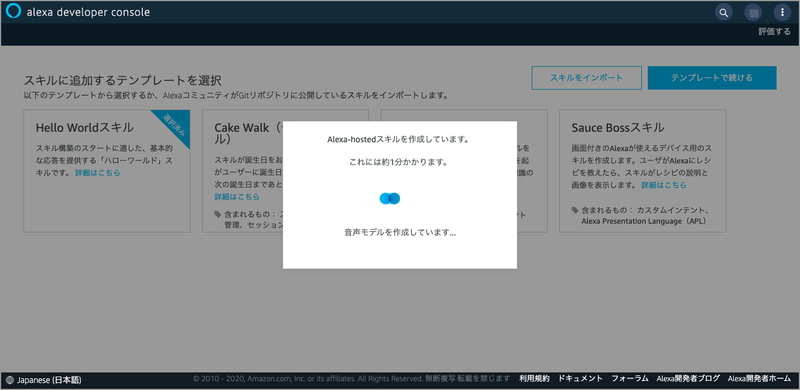Click the heading スキルに追加するテンプレートを選択
The image size is (800, 390).
tap(122, 81)
